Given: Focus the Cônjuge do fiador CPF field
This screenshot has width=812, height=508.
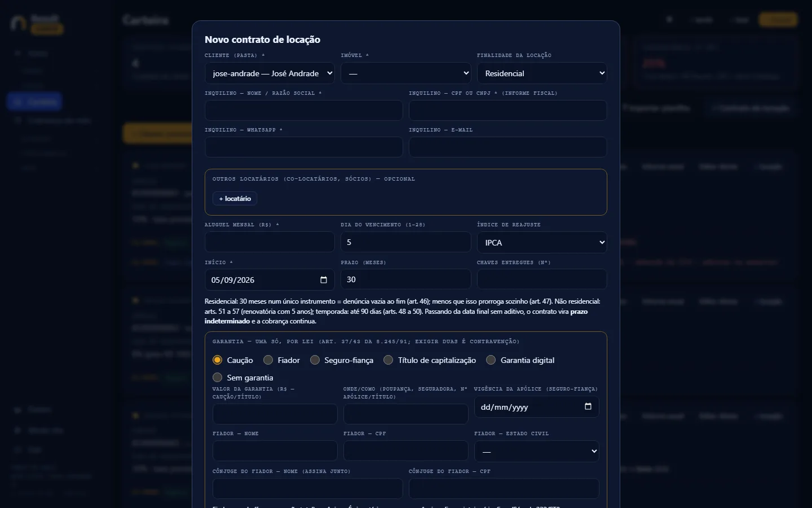Looking at the screenshot, I should (504, 489).
